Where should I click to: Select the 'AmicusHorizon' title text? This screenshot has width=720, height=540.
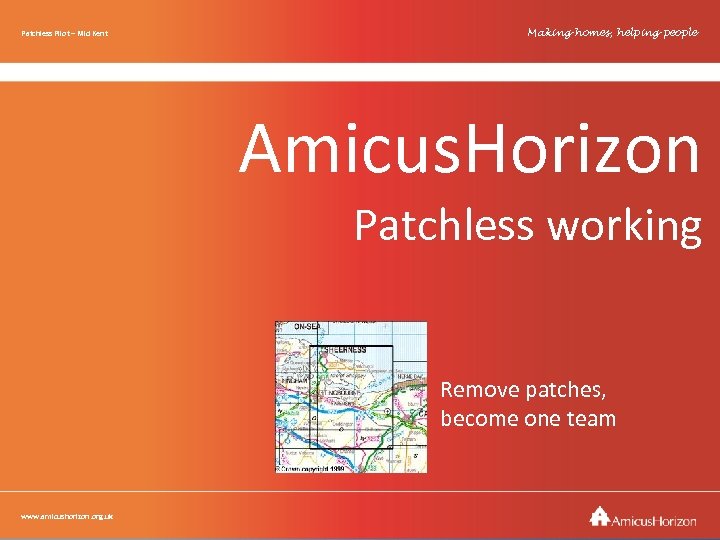(469, 148)
